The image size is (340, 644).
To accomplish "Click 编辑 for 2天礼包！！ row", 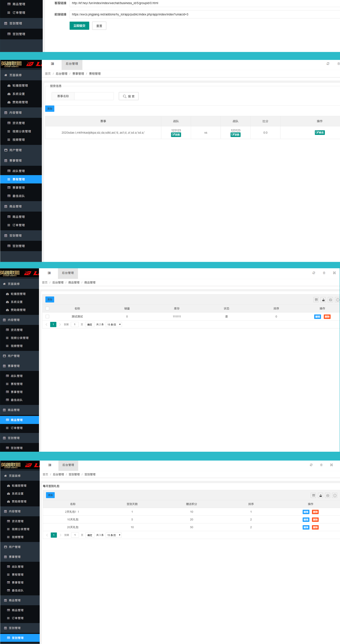I will click(306, 512).
